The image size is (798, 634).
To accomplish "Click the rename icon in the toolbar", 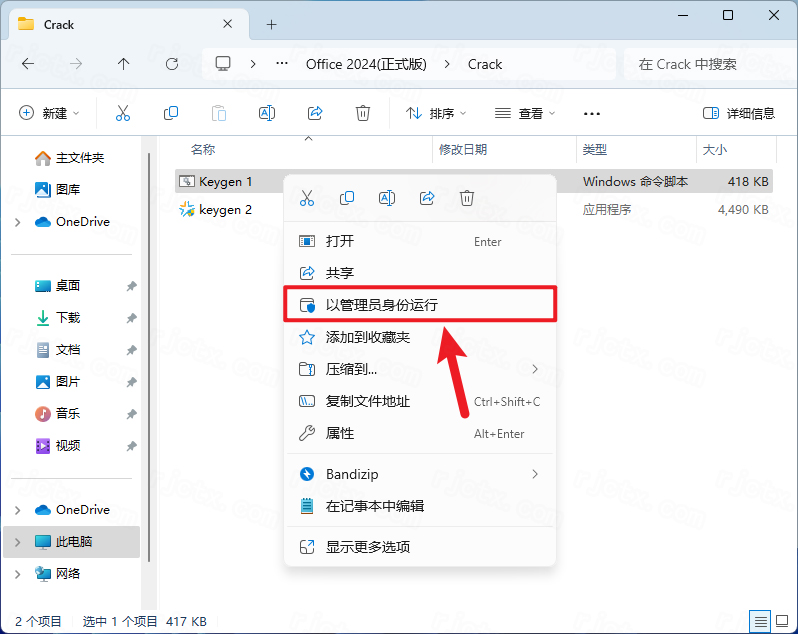I will [x=267, y=113].
